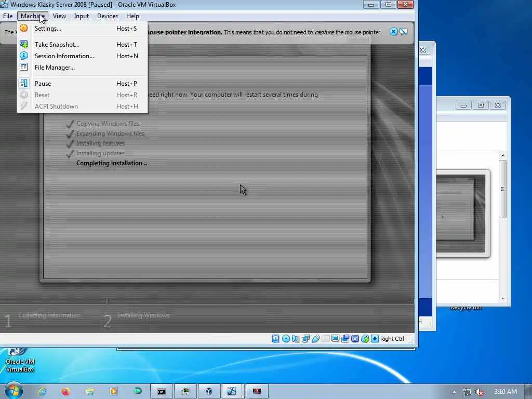Open the Input menu
532x399 pixels.
(82, 16)
